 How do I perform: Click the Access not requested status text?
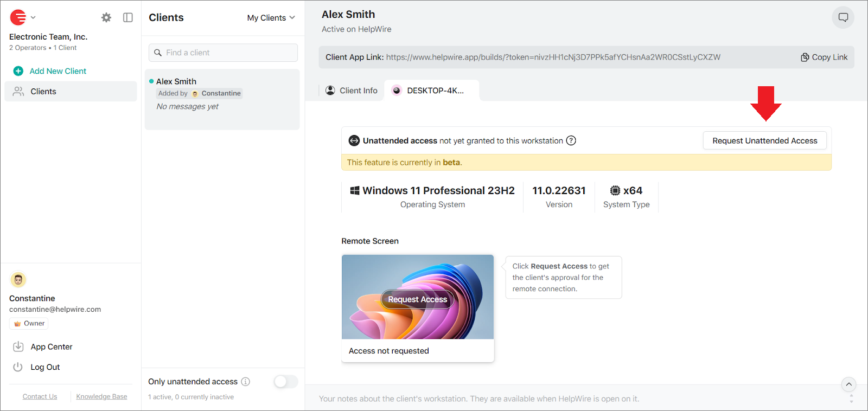(x=389, y=351)
